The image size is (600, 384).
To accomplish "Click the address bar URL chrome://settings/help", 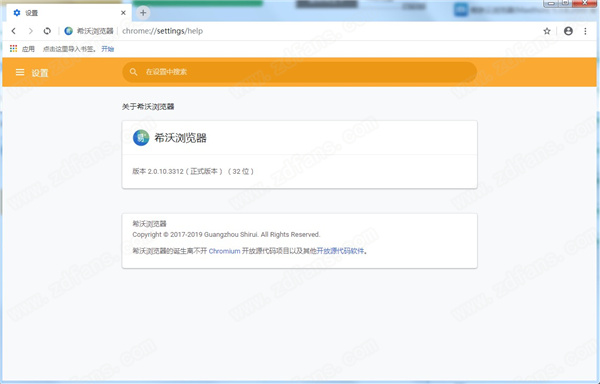I will [x=162, y=31].
